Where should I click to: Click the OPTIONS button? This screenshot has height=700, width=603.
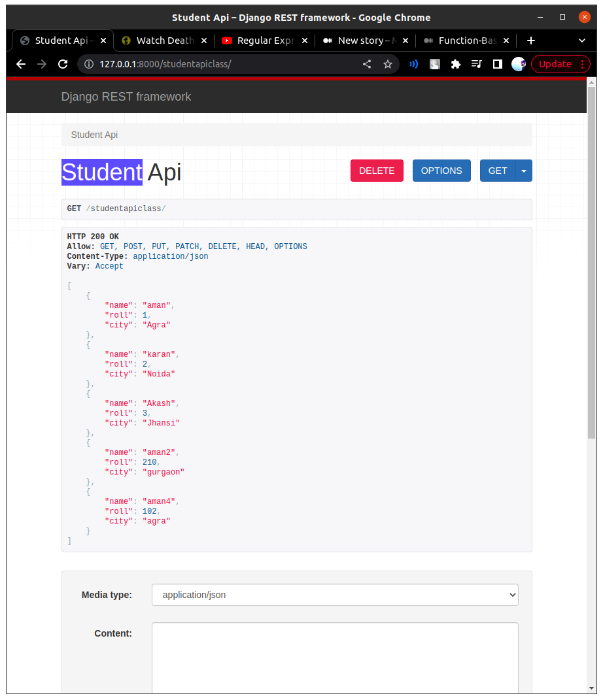[x=441, y=170]
